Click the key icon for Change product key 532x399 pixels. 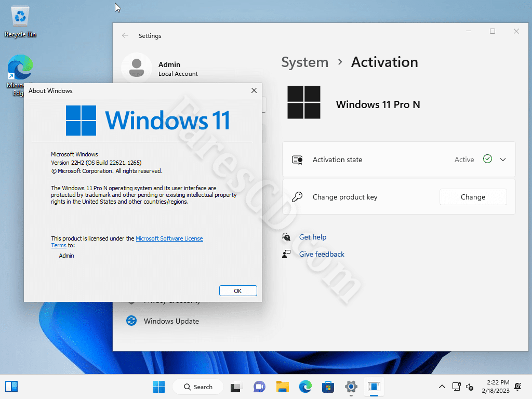coord(297,197)
